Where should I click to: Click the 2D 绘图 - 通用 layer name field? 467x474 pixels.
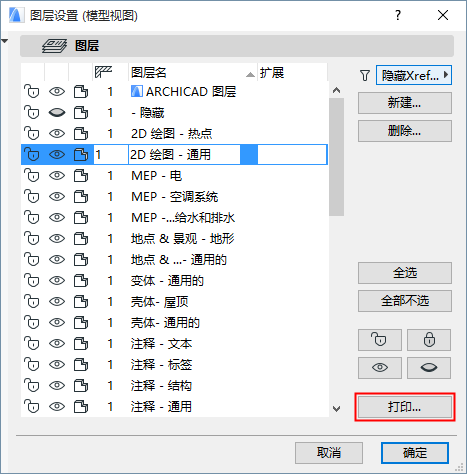click(x=184, y=155)
